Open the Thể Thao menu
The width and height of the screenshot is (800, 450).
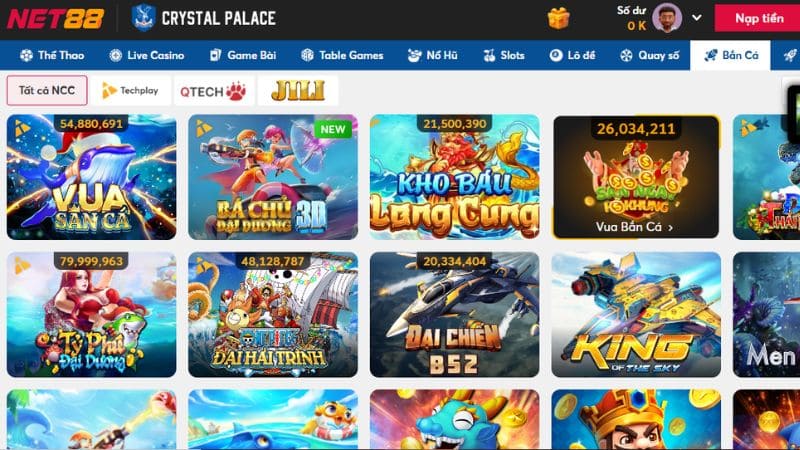[52, 55]
